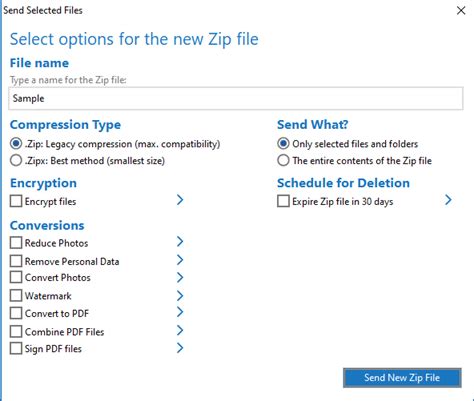Expand Reduce Photos settings arrow

click(180, 242)
